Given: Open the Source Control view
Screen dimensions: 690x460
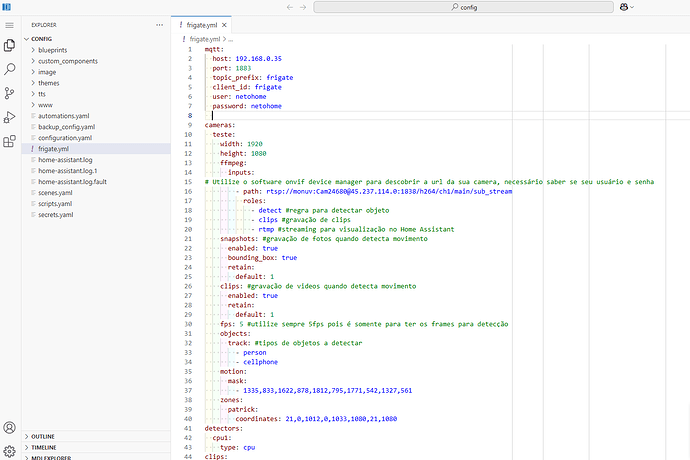Looking at the screenshot, I should (x=9, y=93).
